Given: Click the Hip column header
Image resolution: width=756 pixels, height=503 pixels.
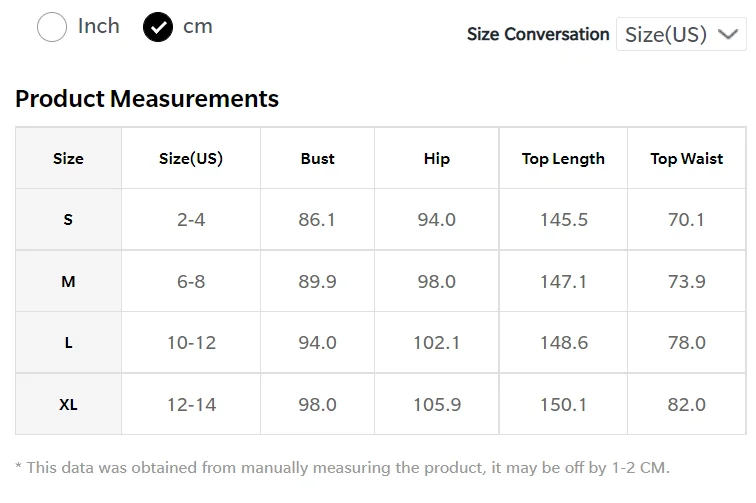Looking at the screenshot, I should click(437, 158).
